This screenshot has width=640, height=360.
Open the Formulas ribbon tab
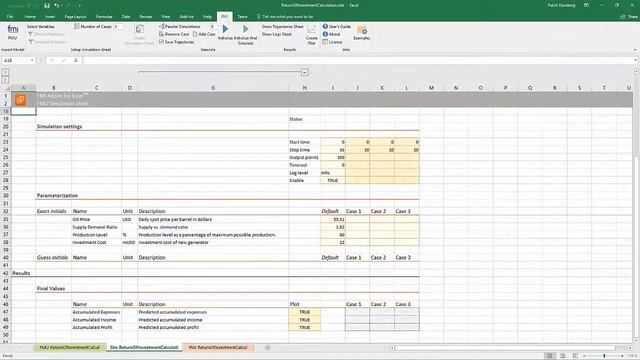tap(104, 16)
